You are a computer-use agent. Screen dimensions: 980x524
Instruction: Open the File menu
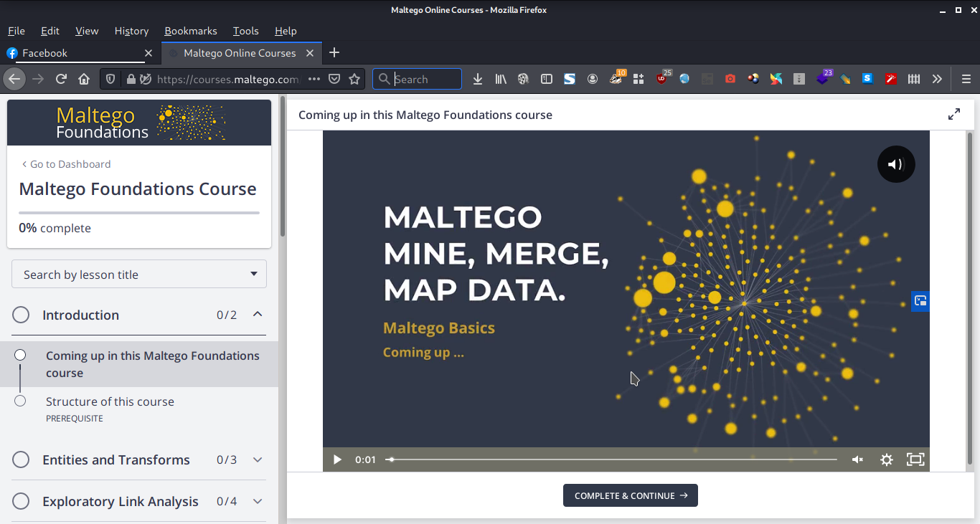[16, 31]
